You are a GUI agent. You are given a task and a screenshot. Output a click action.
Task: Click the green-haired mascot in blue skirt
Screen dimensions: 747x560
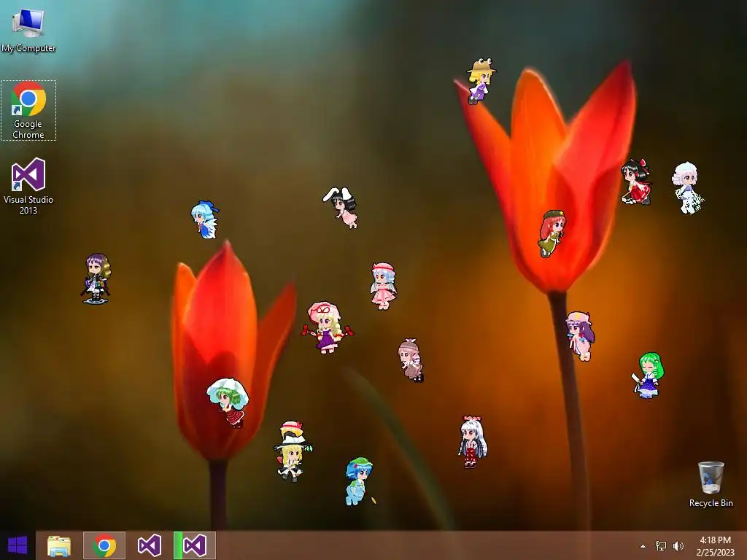tap(648, 376)
